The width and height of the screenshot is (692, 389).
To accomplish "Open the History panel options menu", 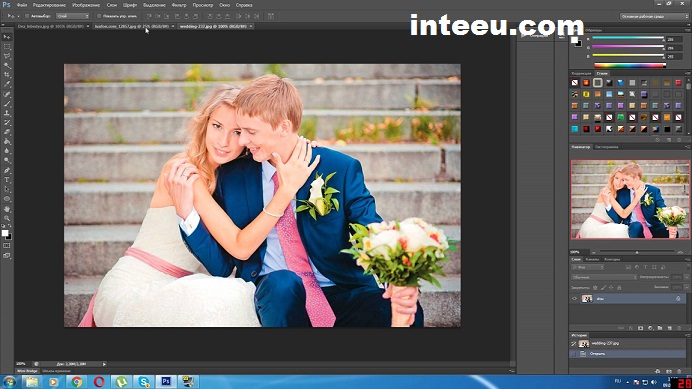I will 687,335.
